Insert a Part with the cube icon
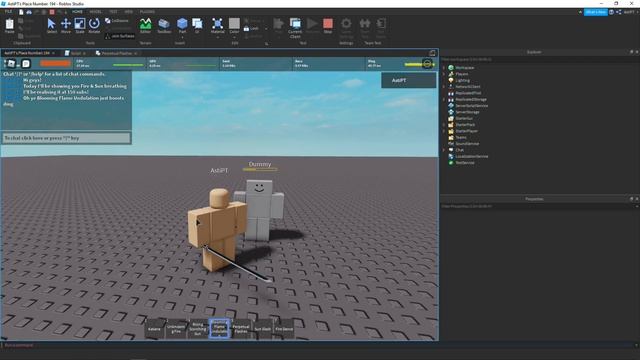This screenshot has width=640, height=360. pyautogui.click(x=182, y=25)
